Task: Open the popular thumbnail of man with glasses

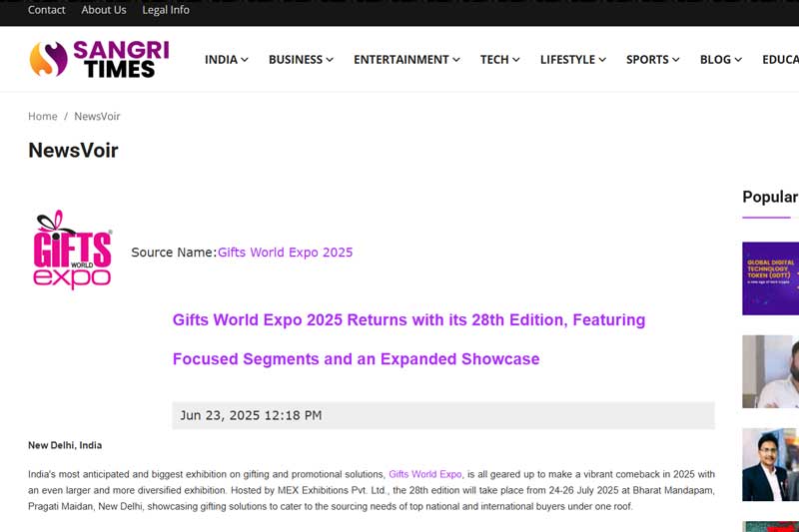Action: click(770, 465)
